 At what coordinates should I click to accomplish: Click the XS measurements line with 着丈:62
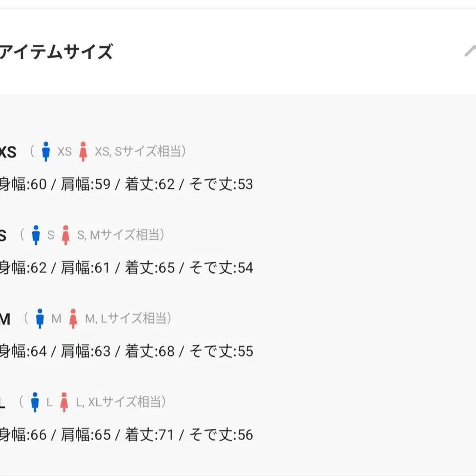(126, 184)
